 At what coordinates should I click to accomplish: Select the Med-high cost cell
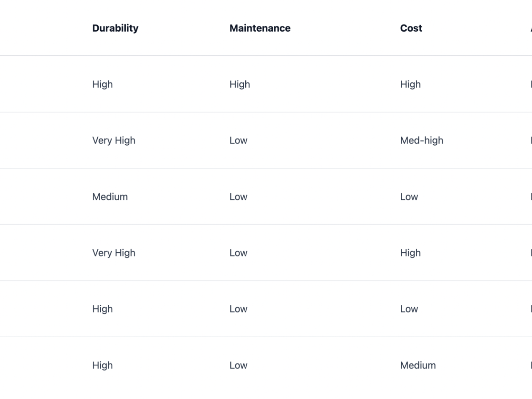pyautogui.click(x=422, y=140)
